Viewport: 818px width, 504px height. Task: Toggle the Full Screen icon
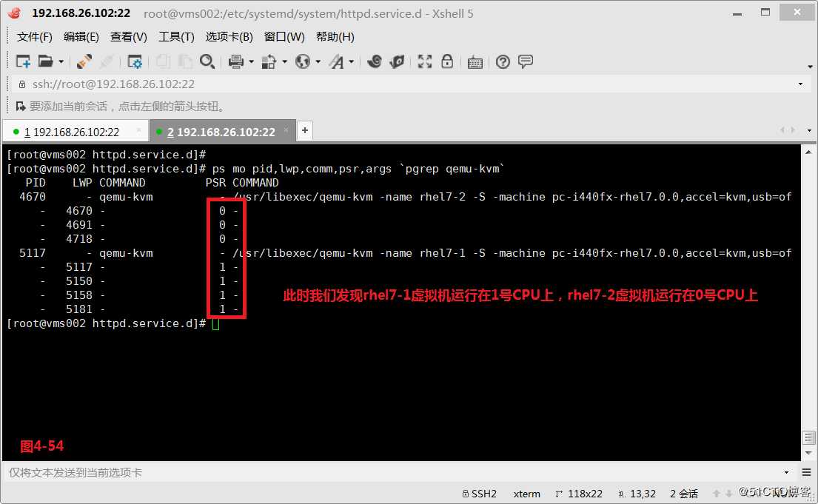(x=425, y=61)
